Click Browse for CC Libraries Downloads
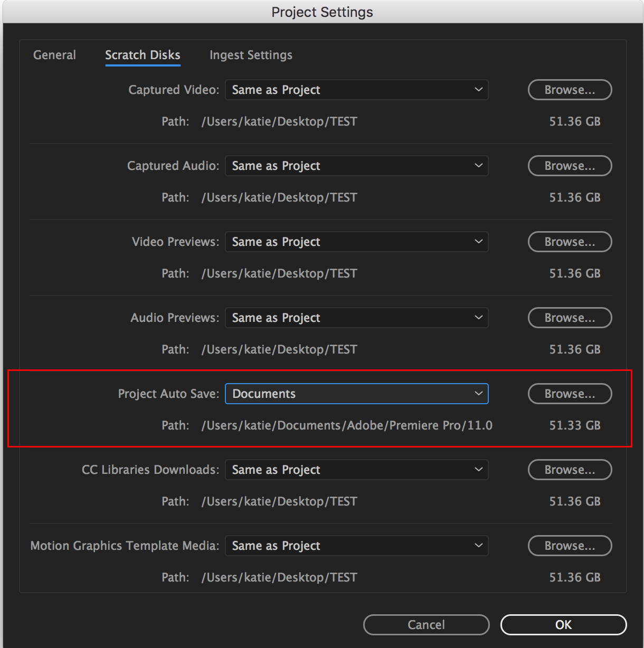This screenshot has width=644, height=648. pyautogui.click(x=570, y=470)
